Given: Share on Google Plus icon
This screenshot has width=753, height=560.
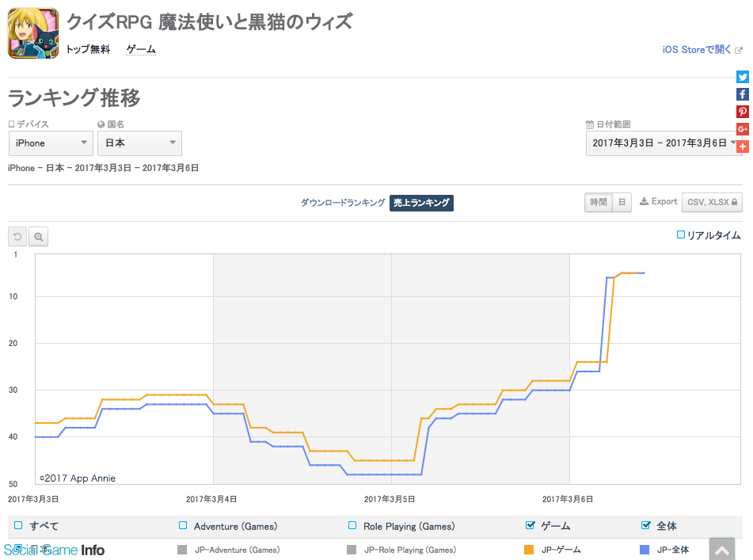Looking at the screenshot, I should 743,129.
